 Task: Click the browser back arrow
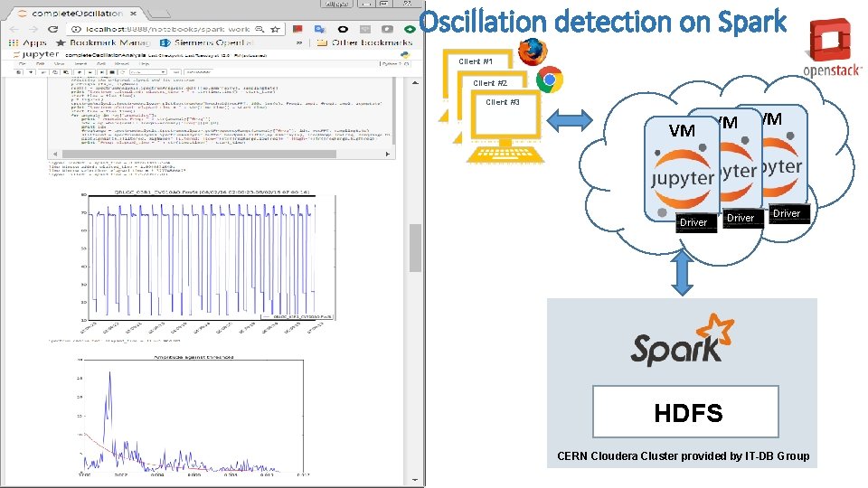[14, 29]
